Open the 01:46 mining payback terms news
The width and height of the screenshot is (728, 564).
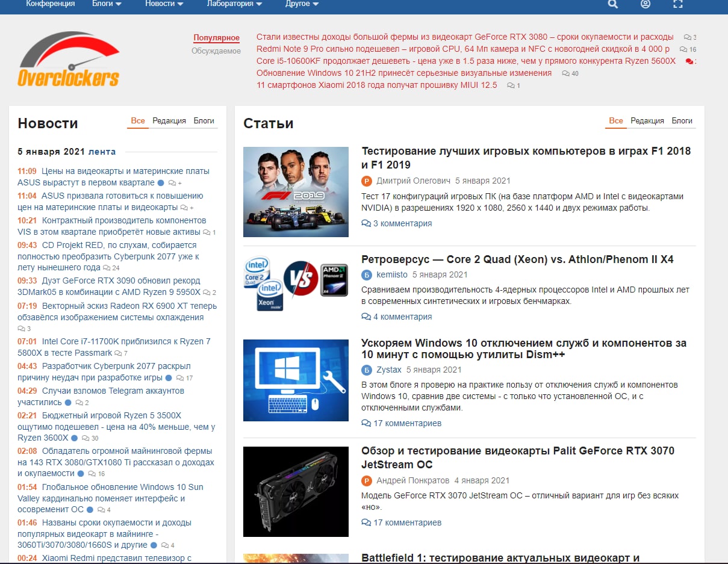105,534
